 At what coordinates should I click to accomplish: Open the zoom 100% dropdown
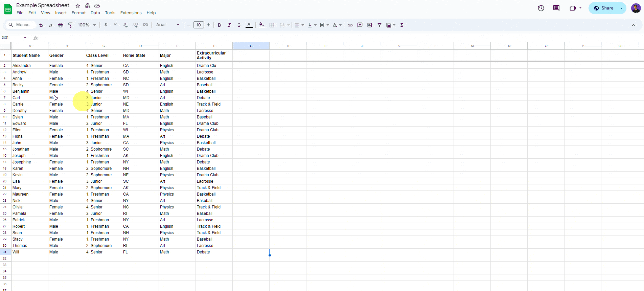point(87,25)
